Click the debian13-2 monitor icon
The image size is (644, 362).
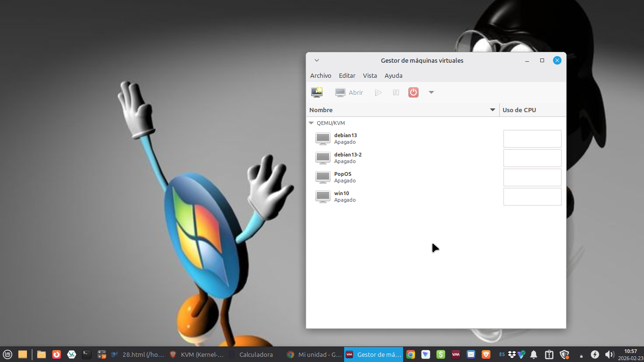[x=323, y=158]
